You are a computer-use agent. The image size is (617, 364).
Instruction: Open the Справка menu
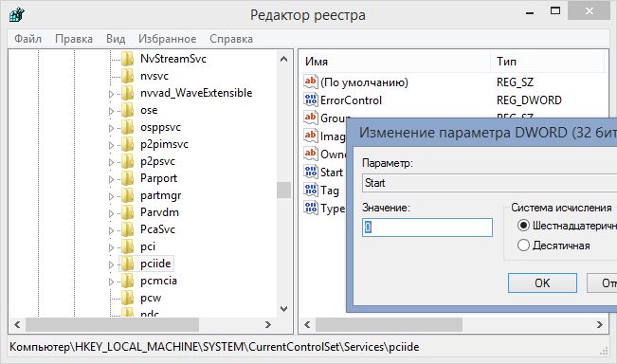[231, 39]
